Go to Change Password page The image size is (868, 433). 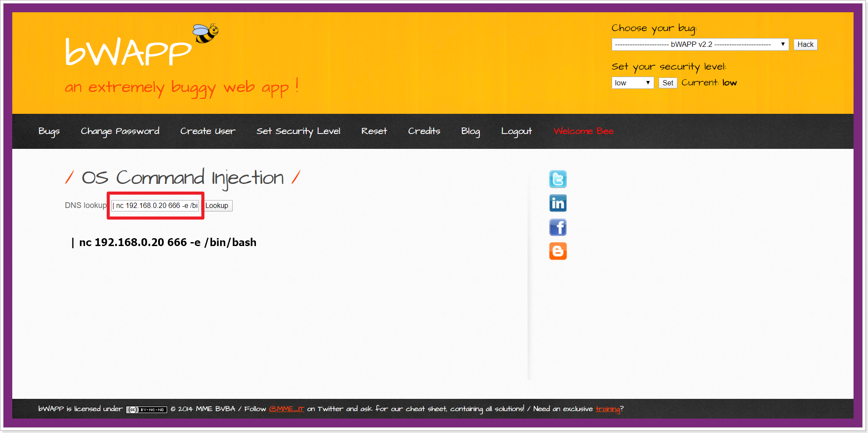click(x=120, y=131)
